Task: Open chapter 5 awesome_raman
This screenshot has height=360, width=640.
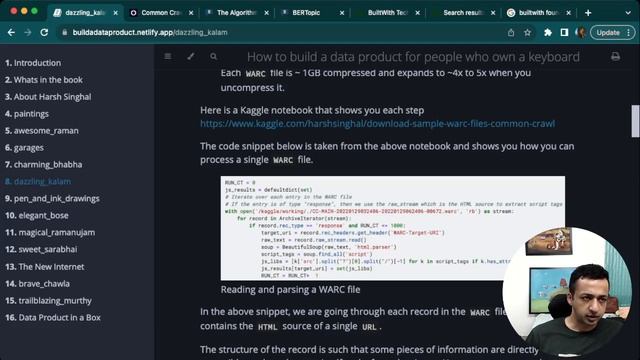Action: point(42,131)
